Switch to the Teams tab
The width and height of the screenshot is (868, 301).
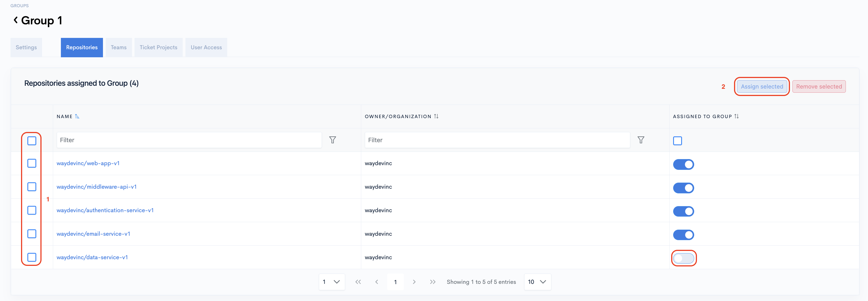(x=119, y=48)
